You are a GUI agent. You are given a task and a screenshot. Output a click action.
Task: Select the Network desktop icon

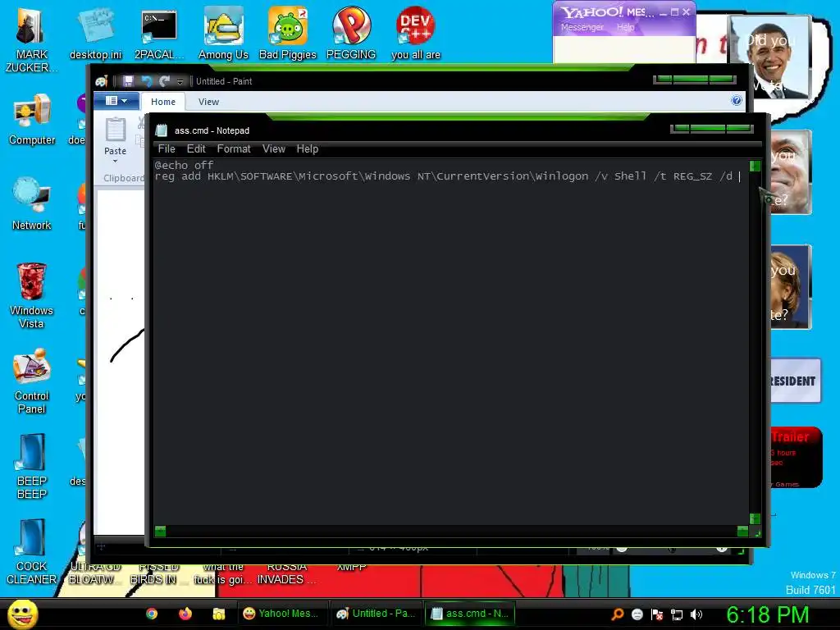(32, 204)
